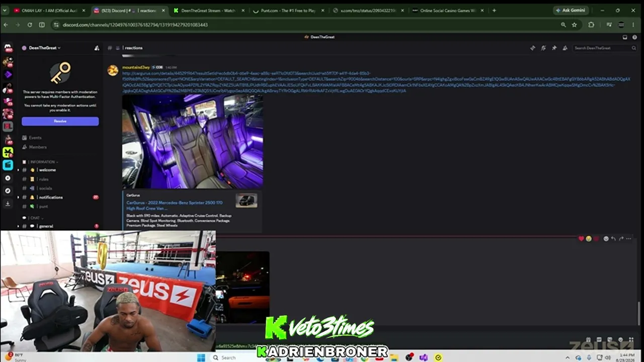
Task: Toggle notification settings bell in channel header
Action: [543, 48]
